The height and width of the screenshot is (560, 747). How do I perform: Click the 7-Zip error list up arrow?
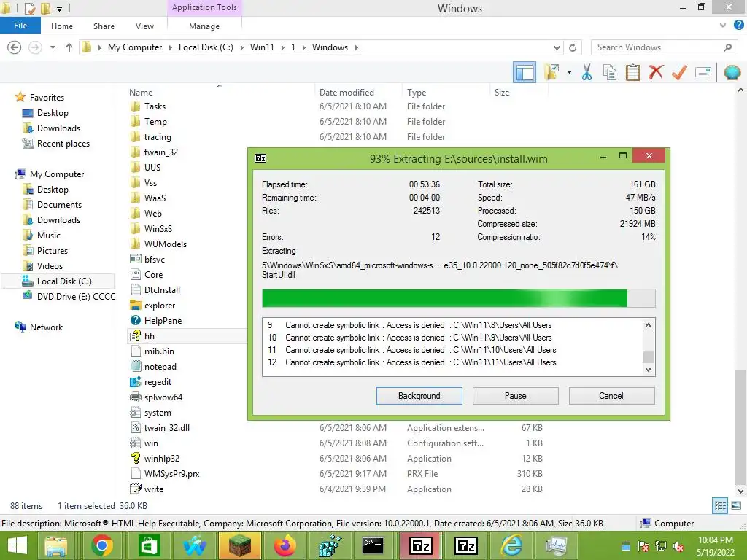[648, 325]
